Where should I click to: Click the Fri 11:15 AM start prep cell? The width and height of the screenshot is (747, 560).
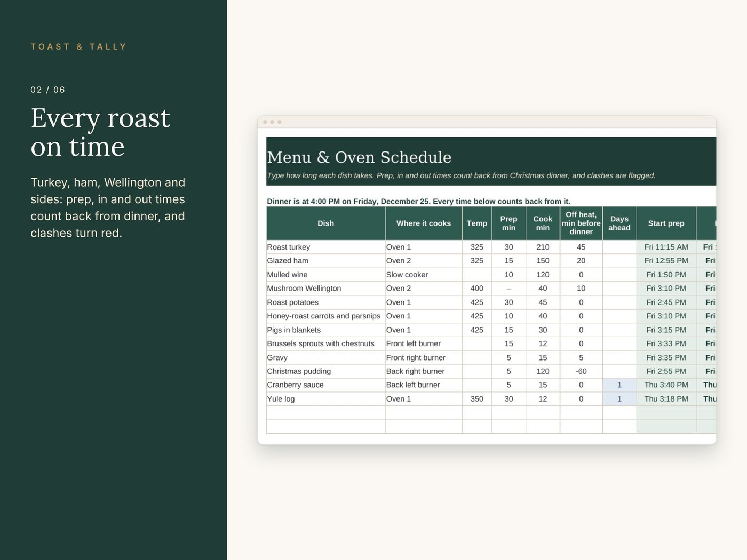666,247
